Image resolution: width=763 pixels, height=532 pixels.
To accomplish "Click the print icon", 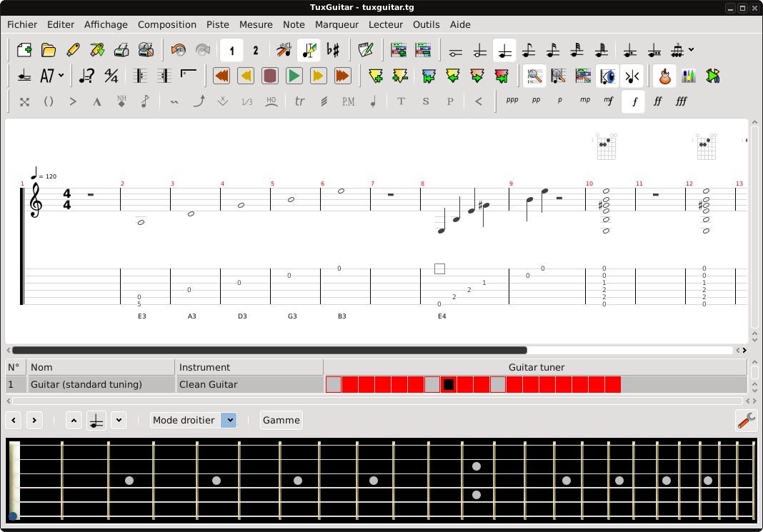I will click(x=121, y=50).
